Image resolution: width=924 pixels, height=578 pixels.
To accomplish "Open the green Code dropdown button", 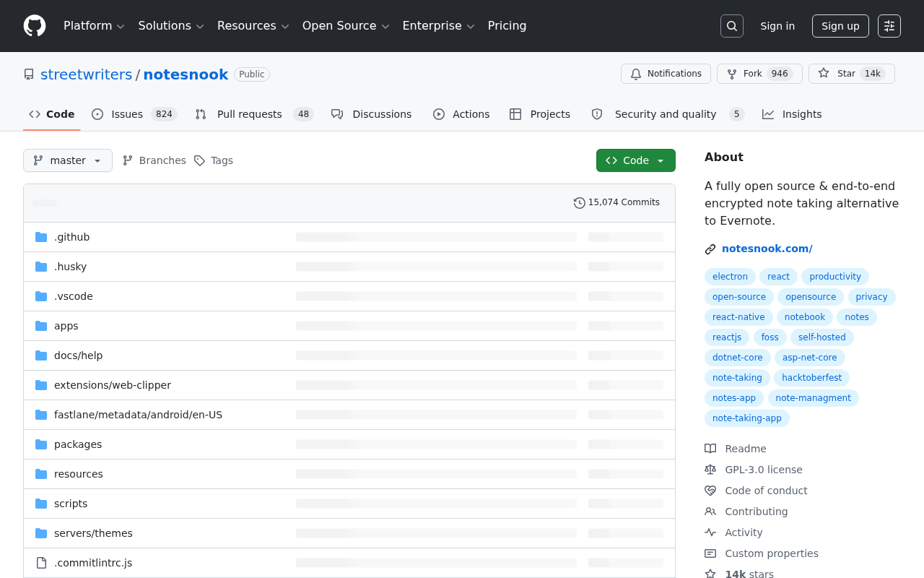I will pos(636,160).
